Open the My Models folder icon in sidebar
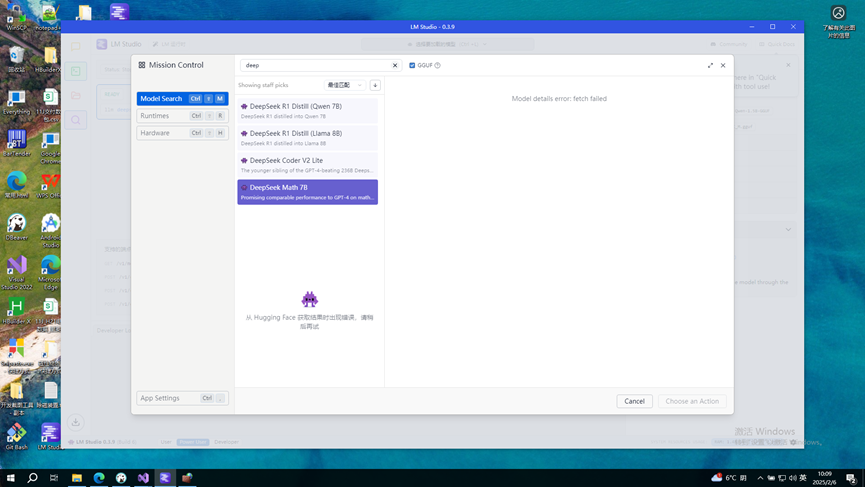865x487 pixels. [76, 95]
